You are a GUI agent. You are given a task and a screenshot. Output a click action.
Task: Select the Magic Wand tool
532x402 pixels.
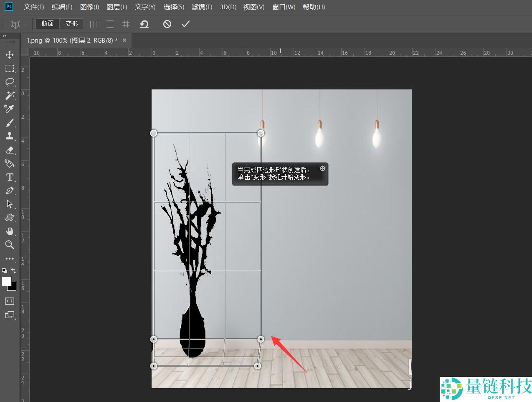[x=10, y=95]
